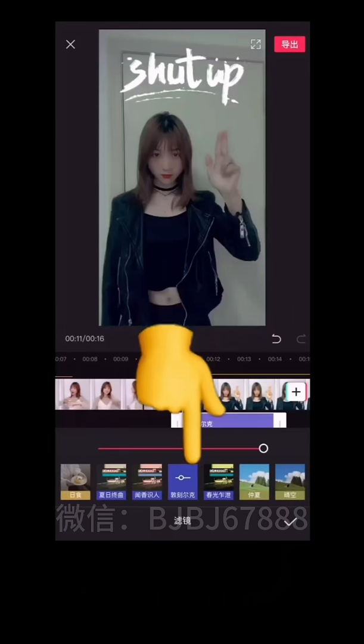Confirm the filter with the checkmark
Screen dimensions: 364x644
click(x=290, y=522)
